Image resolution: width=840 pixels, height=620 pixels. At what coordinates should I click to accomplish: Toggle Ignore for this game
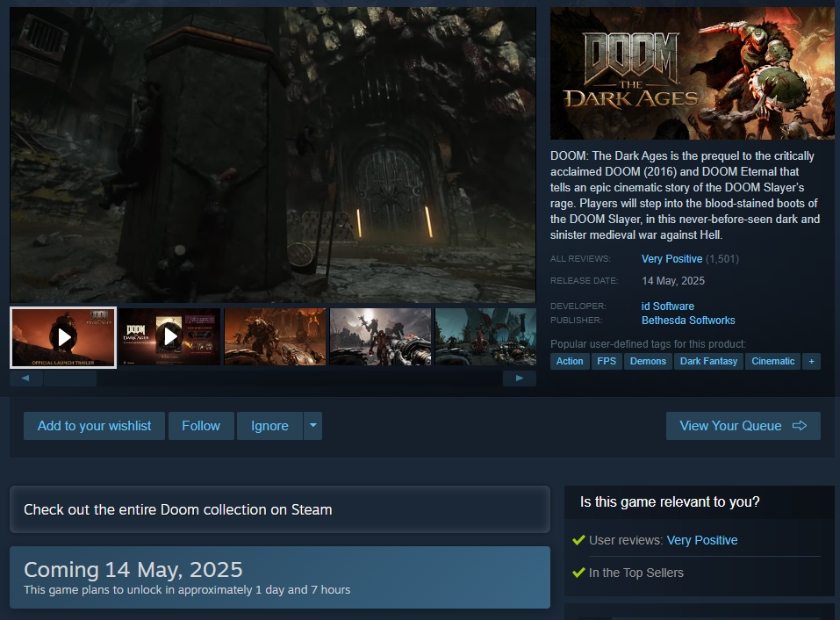point(269,426)
